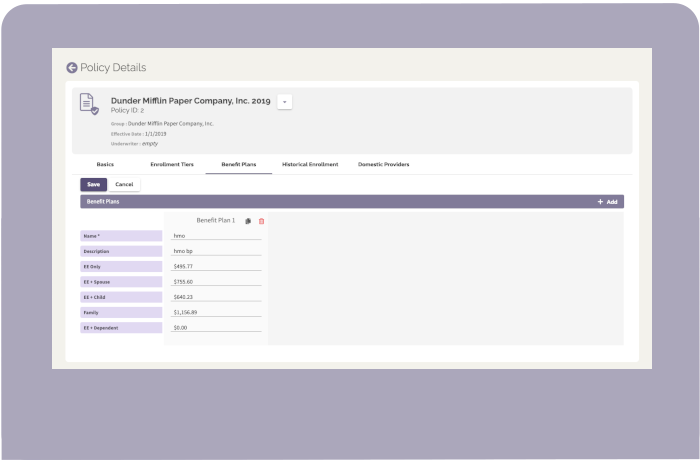Click the Underwriter empty value
Image resolution: width=700 pixels, height=460 pixels.
tap(150, 144)
